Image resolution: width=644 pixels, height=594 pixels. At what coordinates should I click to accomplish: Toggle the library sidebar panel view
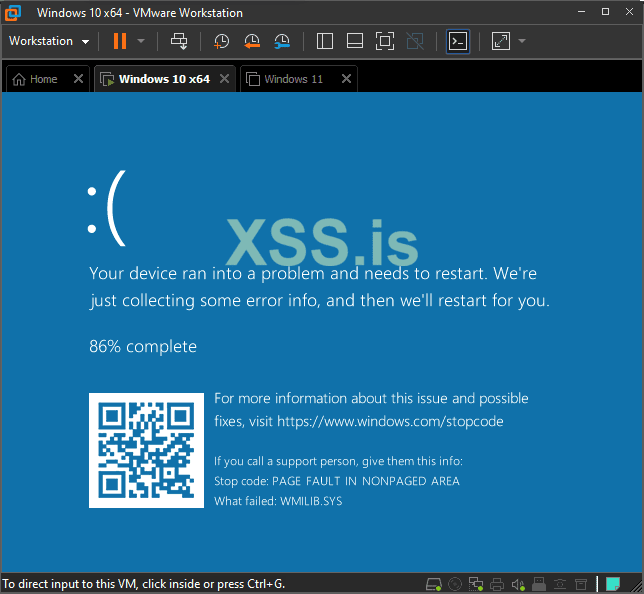coord(324,41)
